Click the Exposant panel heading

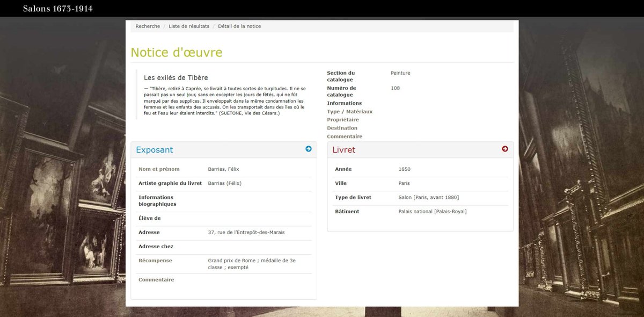coord(155,150)
